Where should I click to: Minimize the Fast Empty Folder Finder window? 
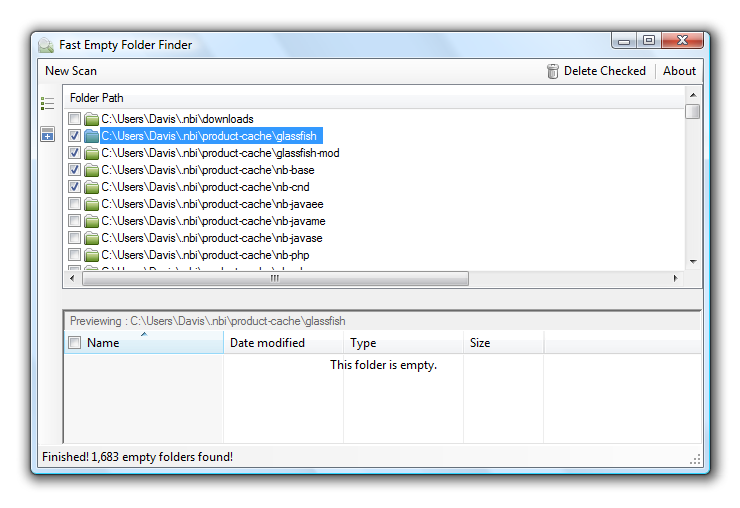click(624, 41)
